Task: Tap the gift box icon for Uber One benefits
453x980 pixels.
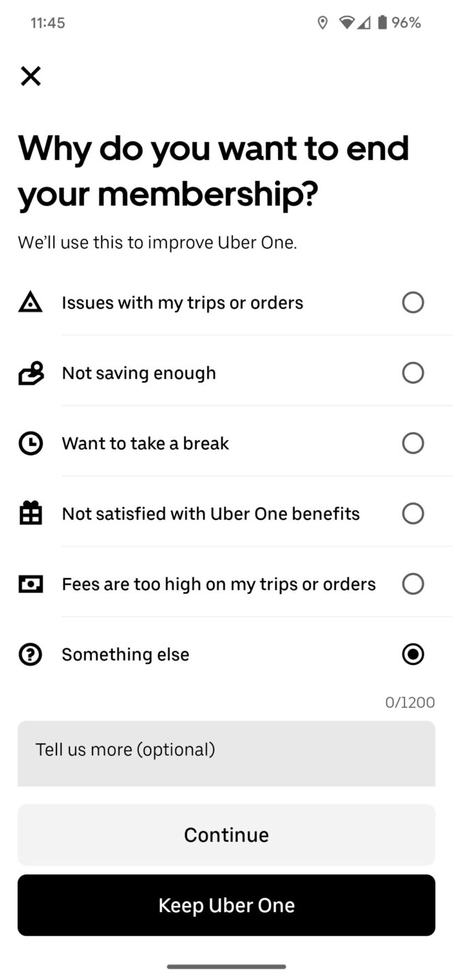Action: click(31, 513)
